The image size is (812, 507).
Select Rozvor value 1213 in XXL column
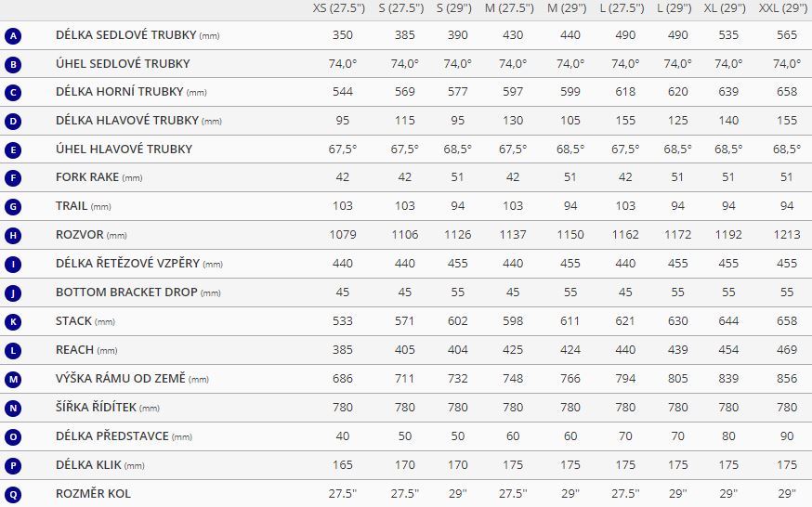pos(787,235)
